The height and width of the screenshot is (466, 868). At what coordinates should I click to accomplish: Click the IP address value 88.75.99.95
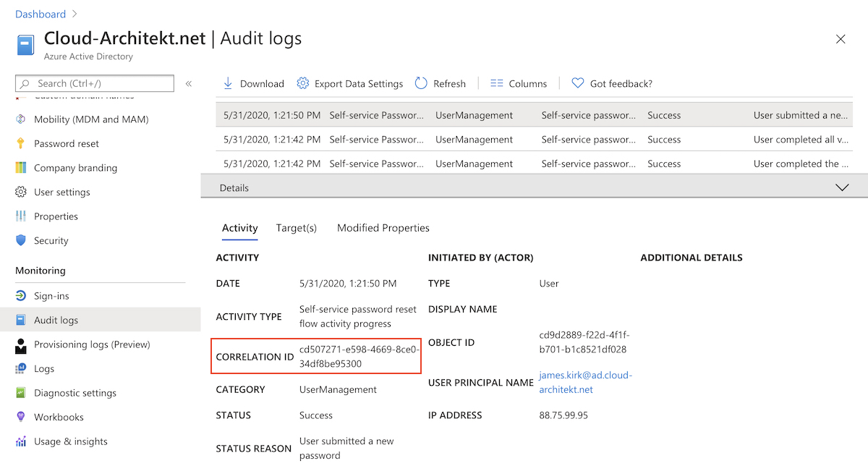[x=563, y=415]
